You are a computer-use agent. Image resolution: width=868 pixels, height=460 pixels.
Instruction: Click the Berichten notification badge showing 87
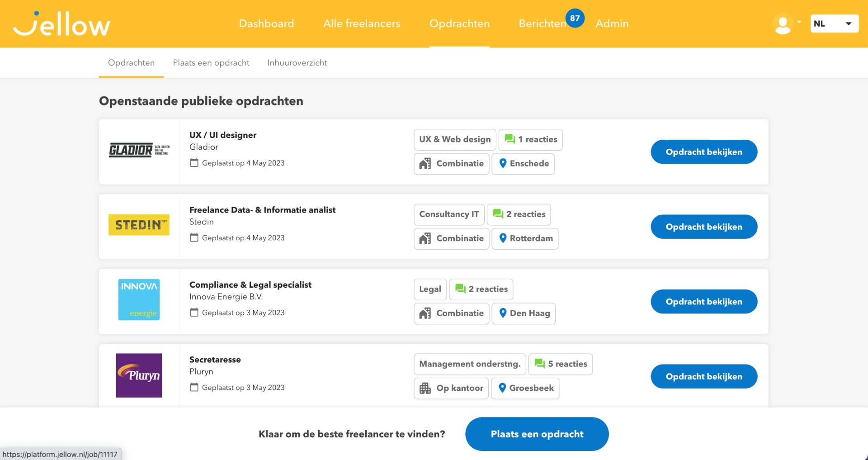pos(576,18)
